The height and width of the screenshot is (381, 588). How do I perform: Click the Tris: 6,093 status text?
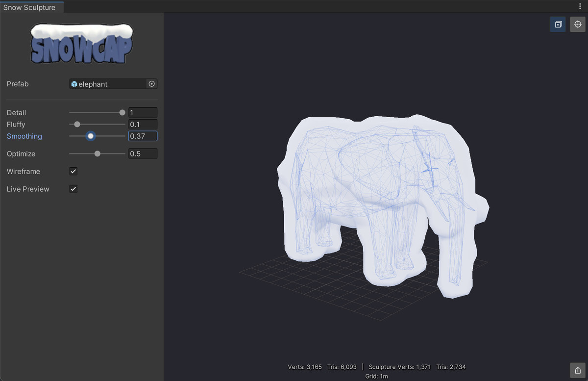click(342, 367)
